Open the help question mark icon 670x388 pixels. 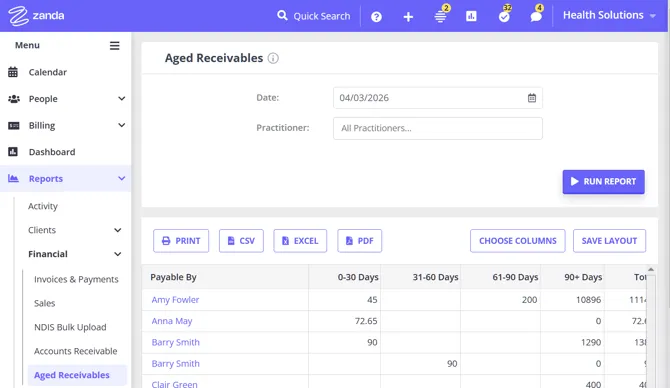[376, 17]
